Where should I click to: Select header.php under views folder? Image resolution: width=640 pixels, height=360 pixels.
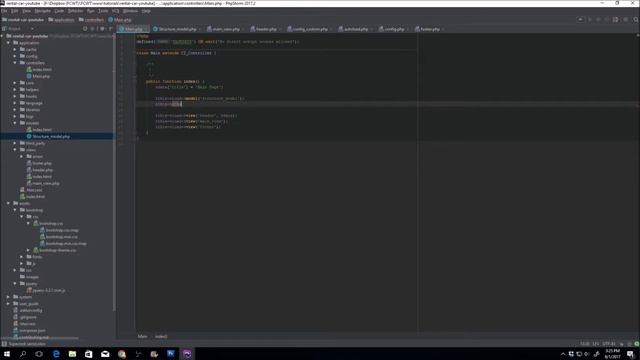pyautogui.click(x=40, y=170)
